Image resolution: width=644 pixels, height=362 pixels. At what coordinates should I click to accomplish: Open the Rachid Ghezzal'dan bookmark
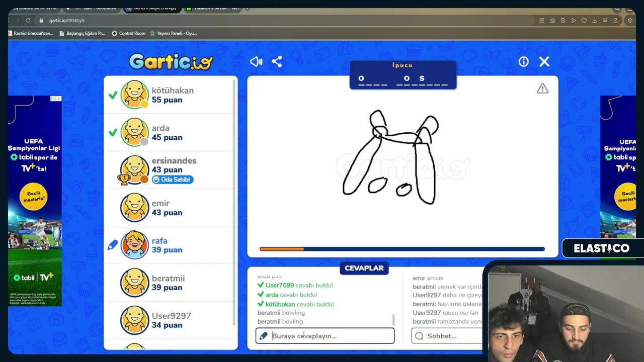pos(30,33)
